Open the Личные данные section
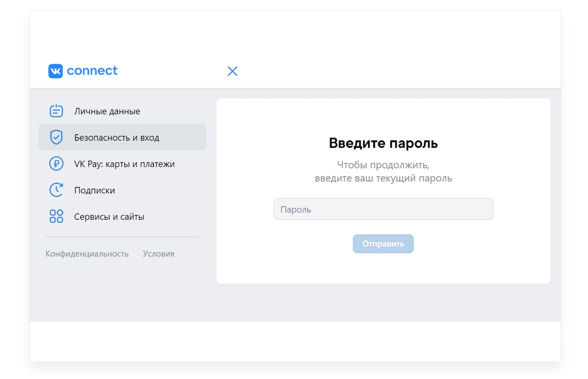This screenshot has width=588, height=379. point(122,111)
